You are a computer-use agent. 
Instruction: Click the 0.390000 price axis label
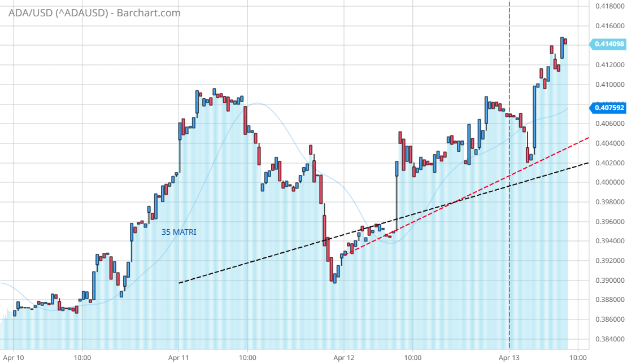coord(608,280)
